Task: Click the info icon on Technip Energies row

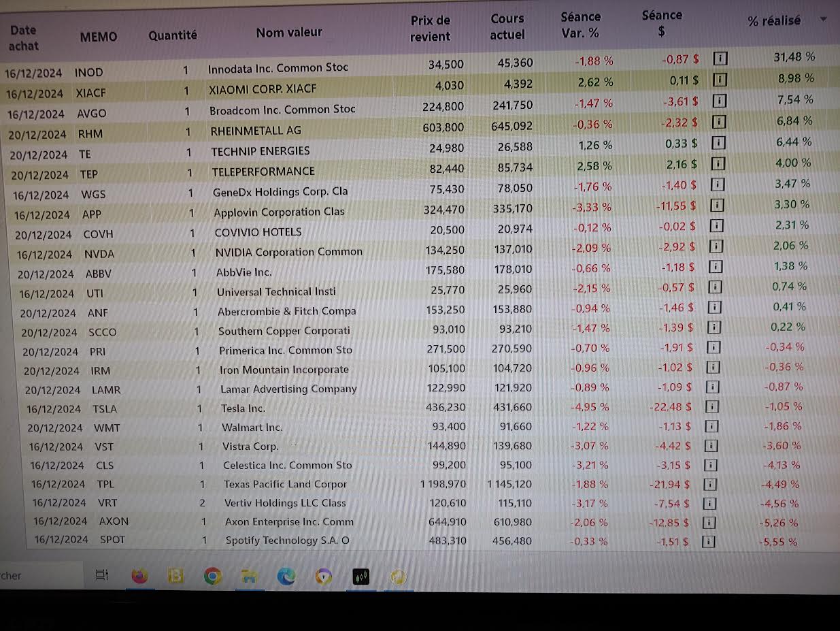Action: 718,144
